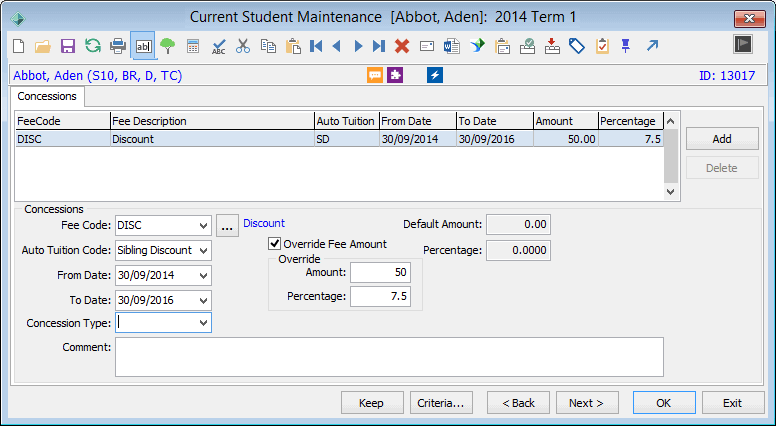Print using the printer icon

pos(118,47)
